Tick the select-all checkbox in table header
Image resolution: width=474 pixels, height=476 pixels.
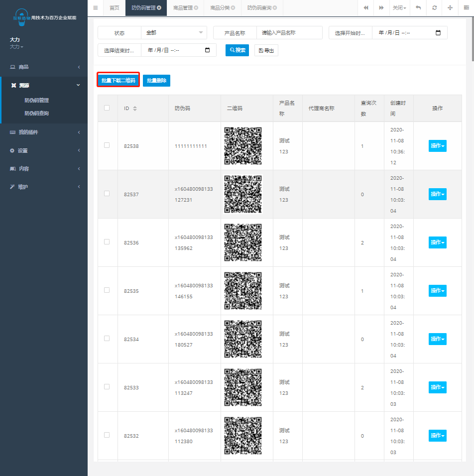coord(107,108)
